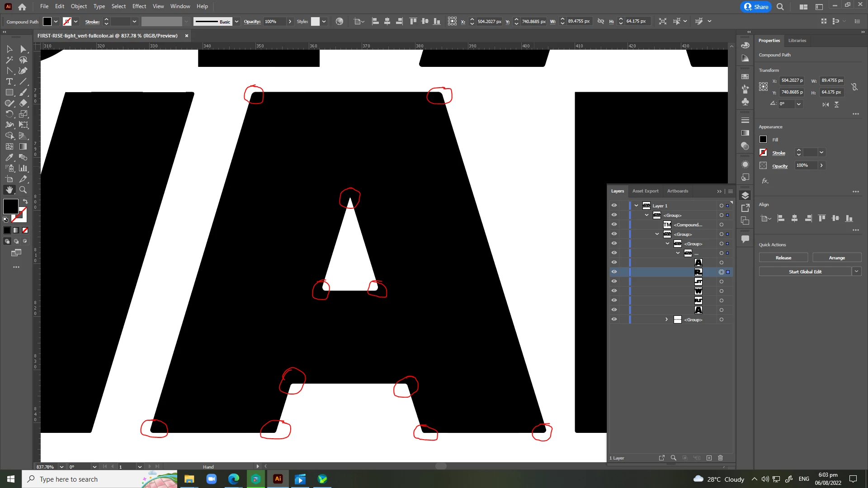Select the Eraser tool
This screenshot has height=488, width=868.
click(23, 103)
